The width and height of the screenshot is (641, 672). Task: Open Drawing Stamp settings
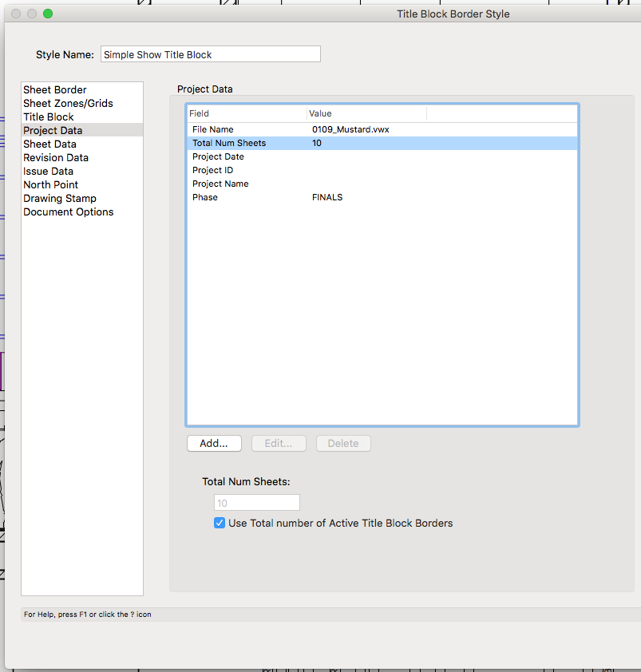(x=60, y=199)
